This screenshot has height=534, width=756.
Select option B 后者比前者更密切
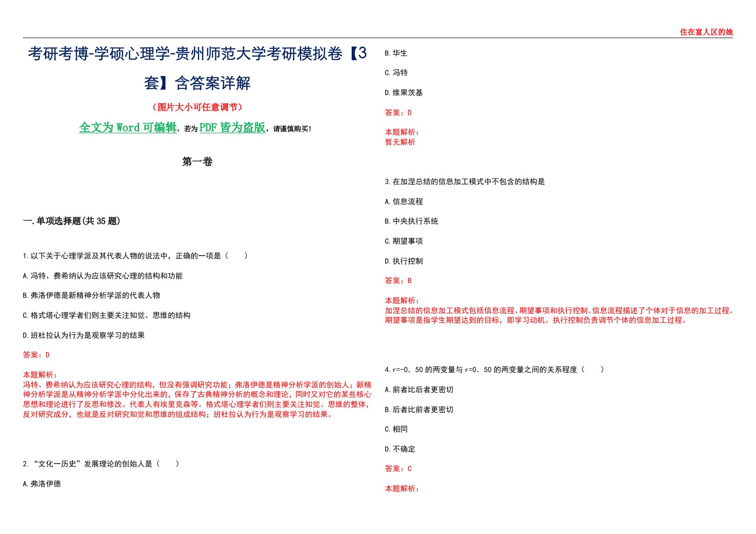[x=419, y=410]
